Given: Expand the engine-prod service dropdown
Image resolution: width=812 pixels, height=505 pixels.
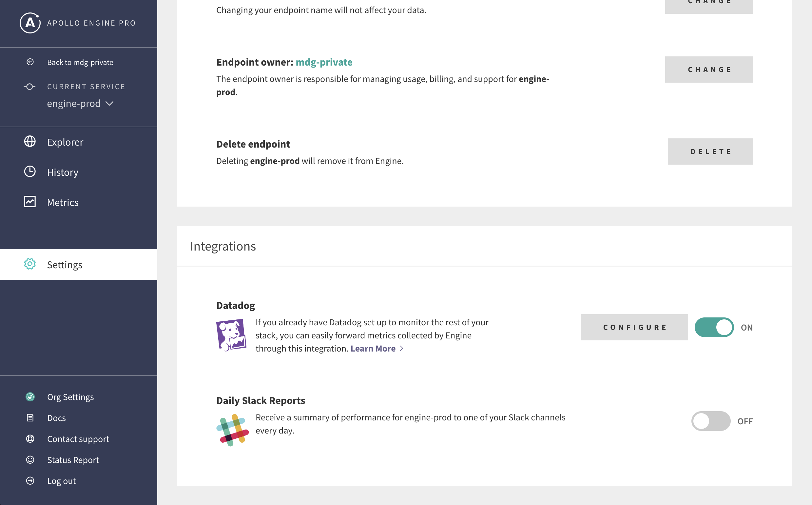Looking at the screenshot, I should tap(109, 104).
